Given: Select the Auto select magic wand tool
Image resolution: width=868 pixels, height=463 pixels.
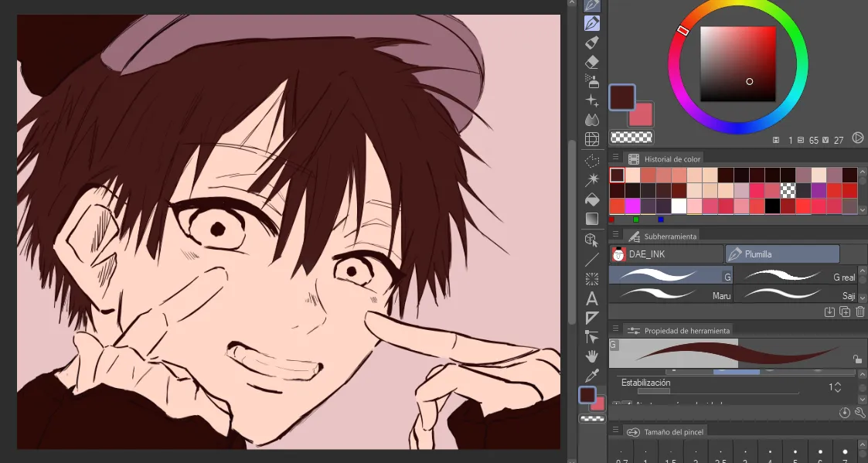Looking at the screenshot, I should pos(592,180).
